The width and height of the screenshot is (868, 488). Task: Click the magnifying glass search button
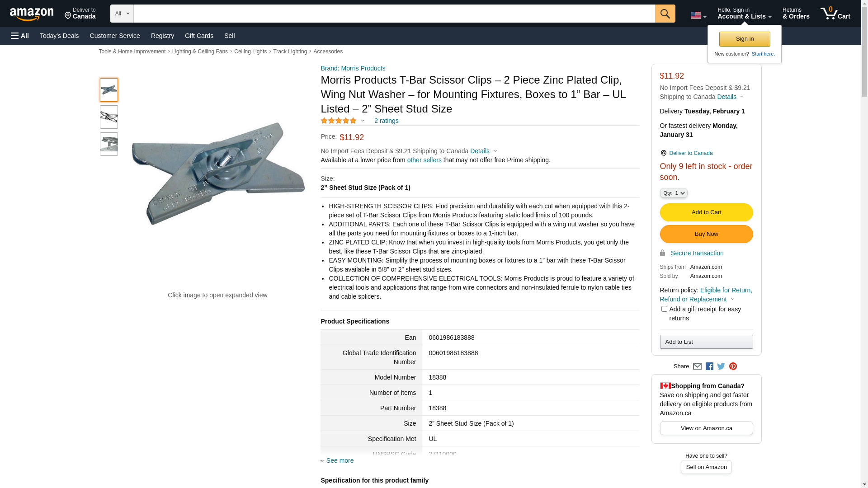pyautogui.click(x=665, y=14)
